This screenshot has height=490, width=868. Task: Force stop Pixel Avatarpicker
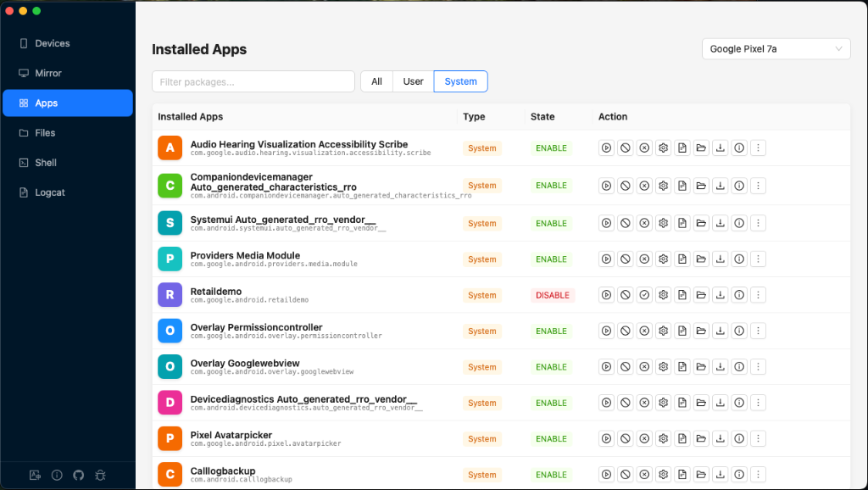[644, 438]
